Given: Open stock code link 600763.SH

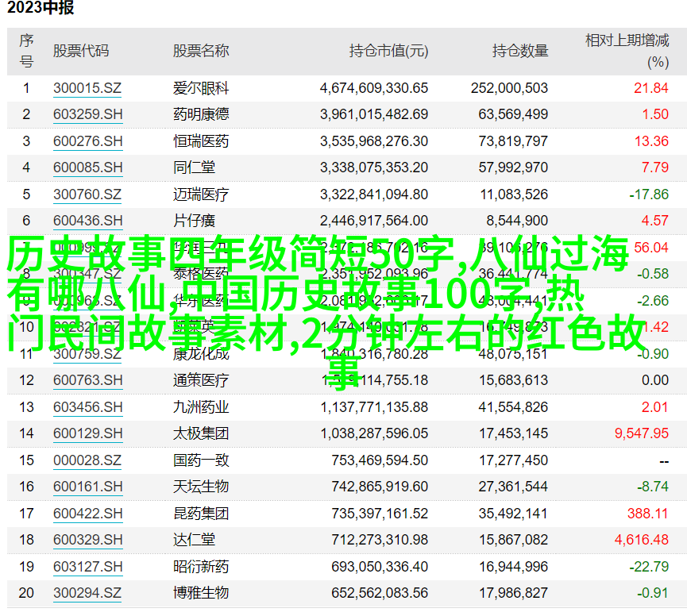Looking at the screenshot, I should click(87, 380).
